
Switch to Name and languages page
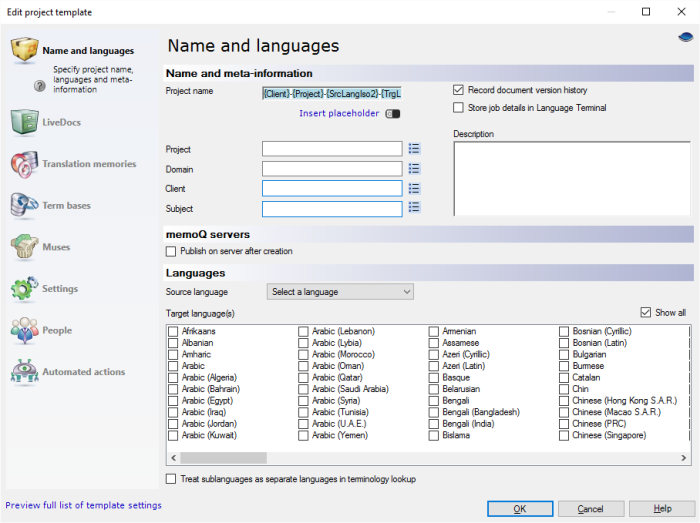tap(87, 51)
